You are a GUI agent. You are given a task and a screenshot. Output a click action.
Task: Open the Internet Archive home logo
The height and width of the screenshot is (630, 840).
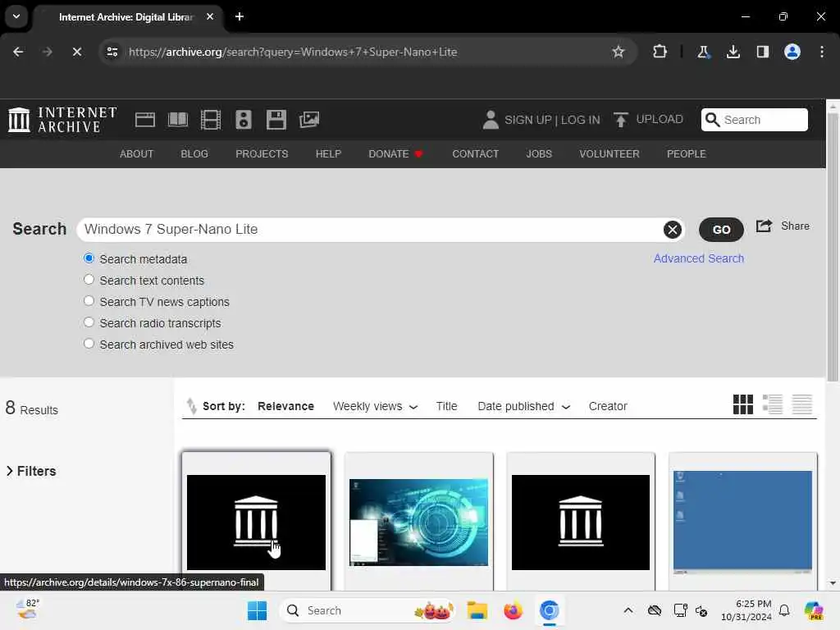62,120
